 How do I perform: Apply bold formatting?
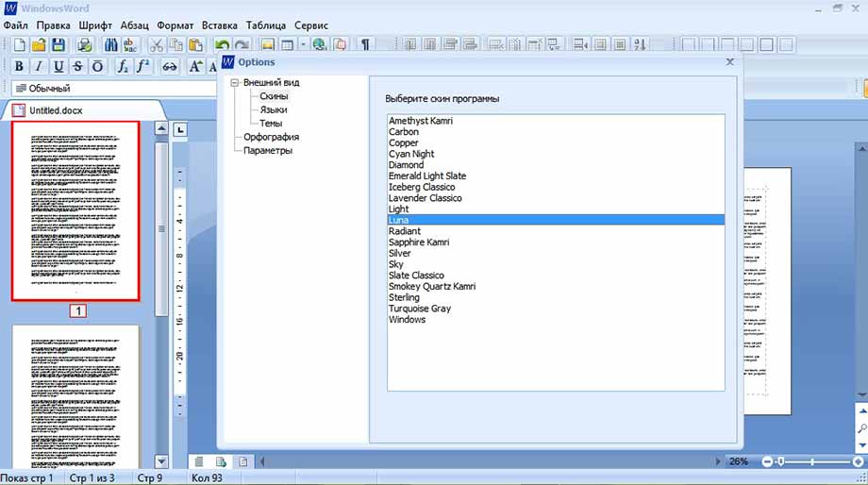(x=19, y=66)
